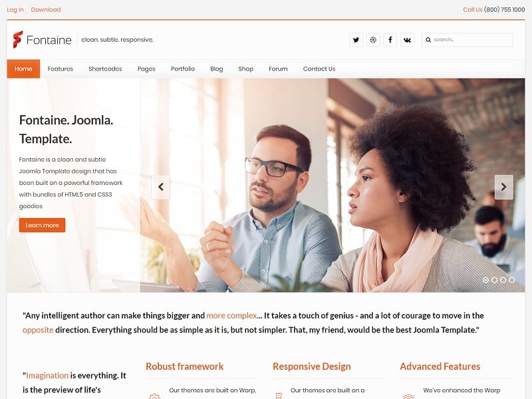
Task: Go to previous slide arrow
Action: point(160,187)
